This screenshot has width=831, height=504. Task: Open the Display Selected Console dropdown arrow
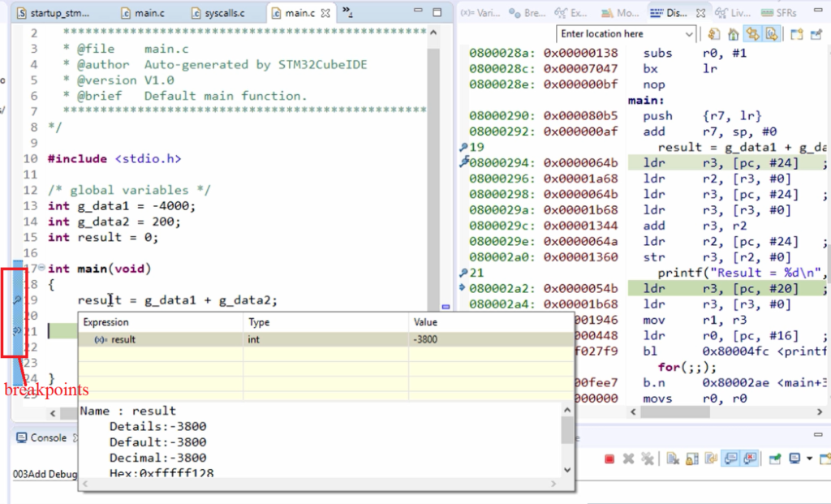(x=809, y=459)
